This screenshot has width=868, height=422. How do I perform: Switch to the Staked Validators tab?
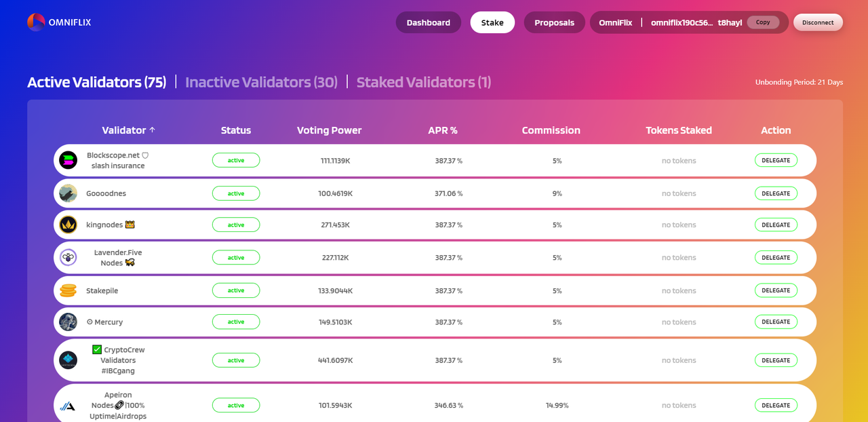pos(423,82)
